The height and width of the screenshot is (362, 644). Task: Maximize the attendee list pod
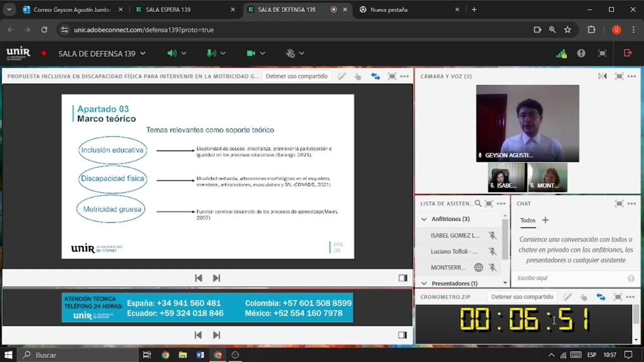coord(489,204)
